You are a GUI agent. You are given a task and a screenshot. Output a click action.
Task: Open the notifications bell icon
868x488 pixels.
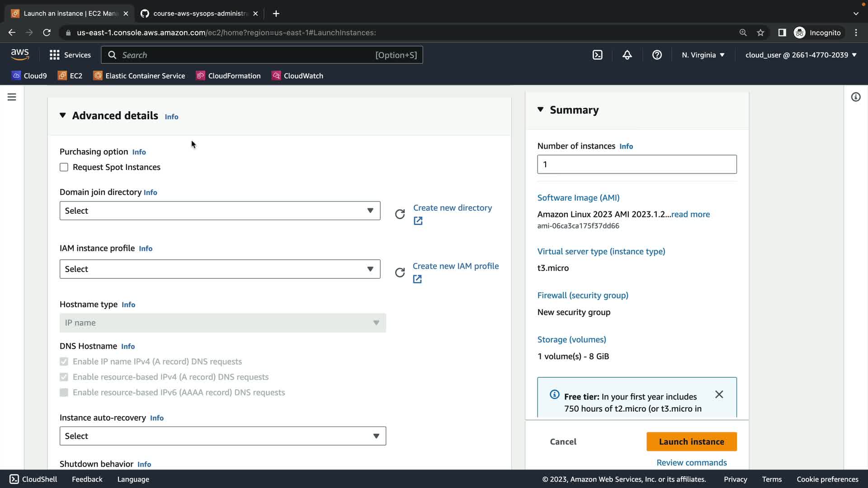point(627,55)
